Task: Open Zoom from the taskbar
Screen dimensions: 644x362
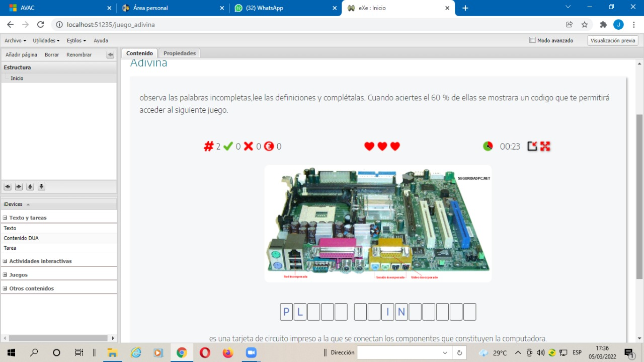Action: click(x=251, y=352)
